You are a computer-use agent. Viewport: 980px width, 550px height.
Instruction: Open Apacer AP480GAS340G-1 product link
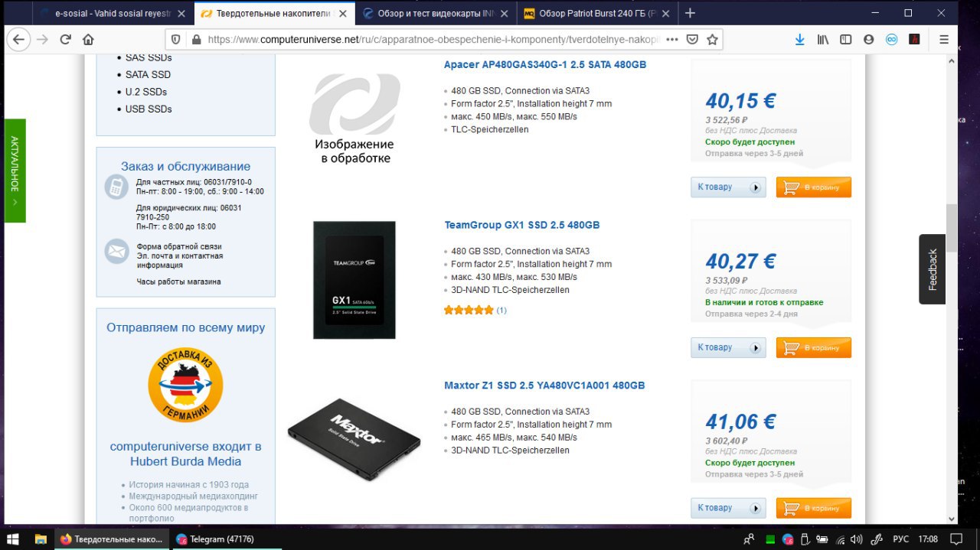click(545, 65)
